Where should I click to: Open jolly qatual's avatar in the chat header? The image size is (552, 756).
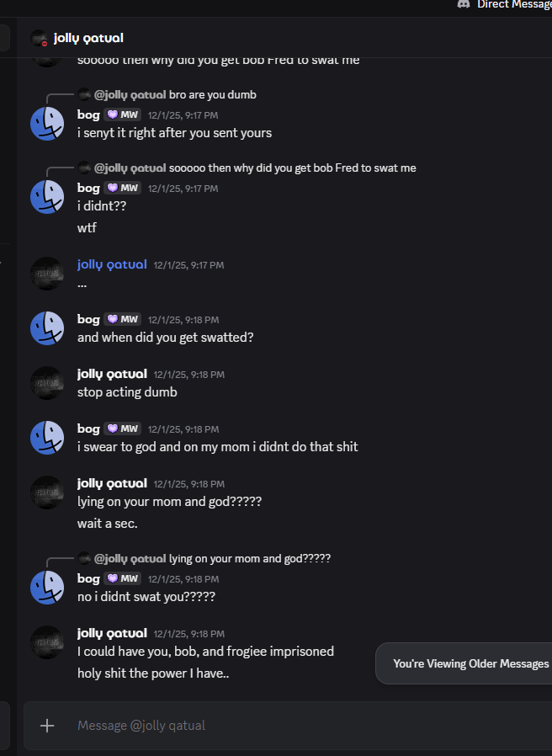pos(39,38)
